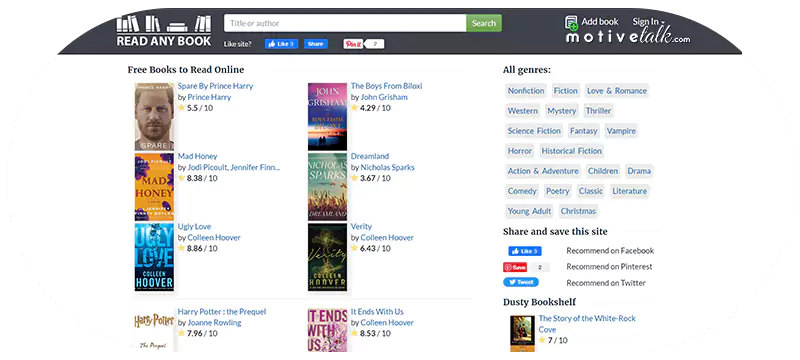Open the Boys From Biloxi cover thumbnail
The width and height of the screenshot is (800, 360).
tap(328, 117)
